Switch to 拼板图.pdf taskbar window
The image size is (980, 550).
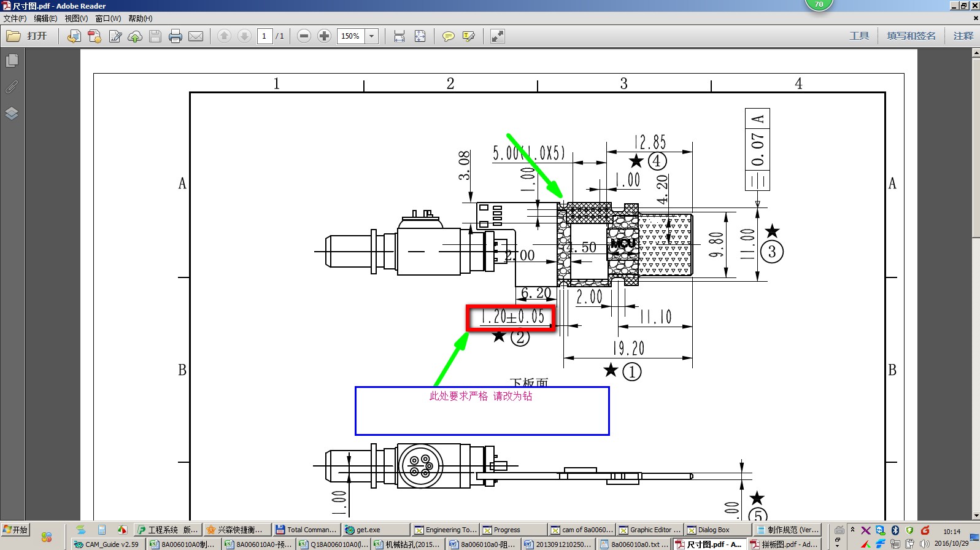[784, 544]
